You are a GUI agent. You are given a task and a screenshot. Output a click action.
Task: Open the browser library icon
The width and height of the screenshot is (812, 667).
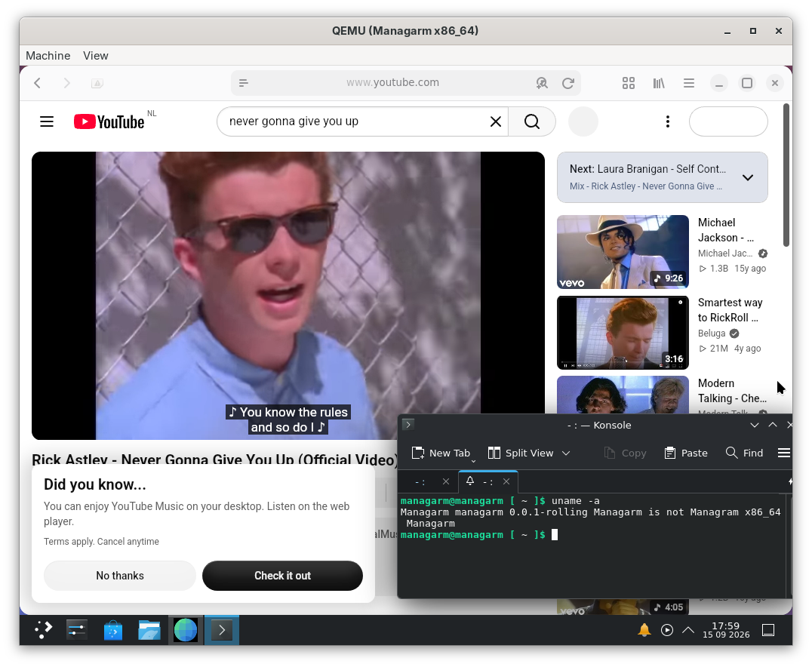658,83
